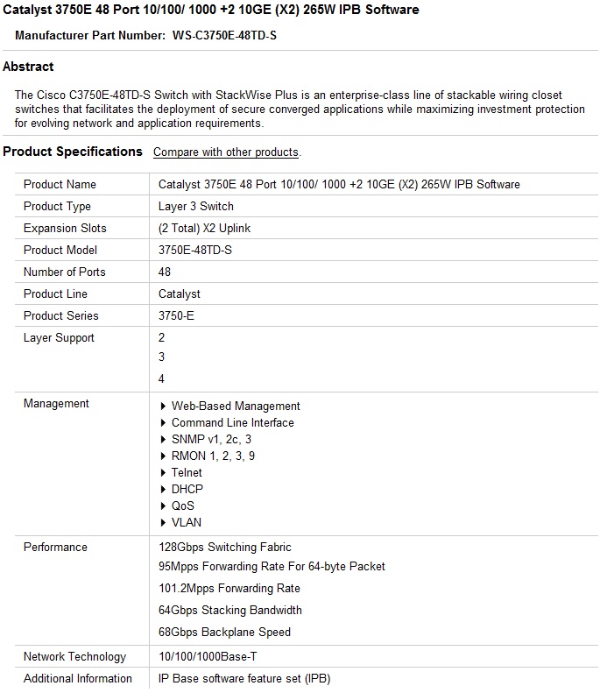Viewport: 600px width, 700px height.
Task: Click the arrow bullet next to QoS
Action: coord(164,506)
